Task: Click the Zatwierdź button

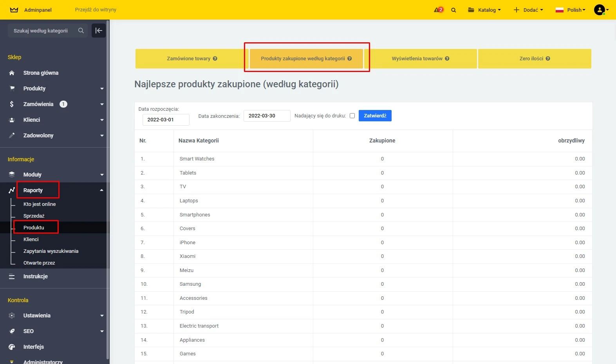Action: [375, 116]
